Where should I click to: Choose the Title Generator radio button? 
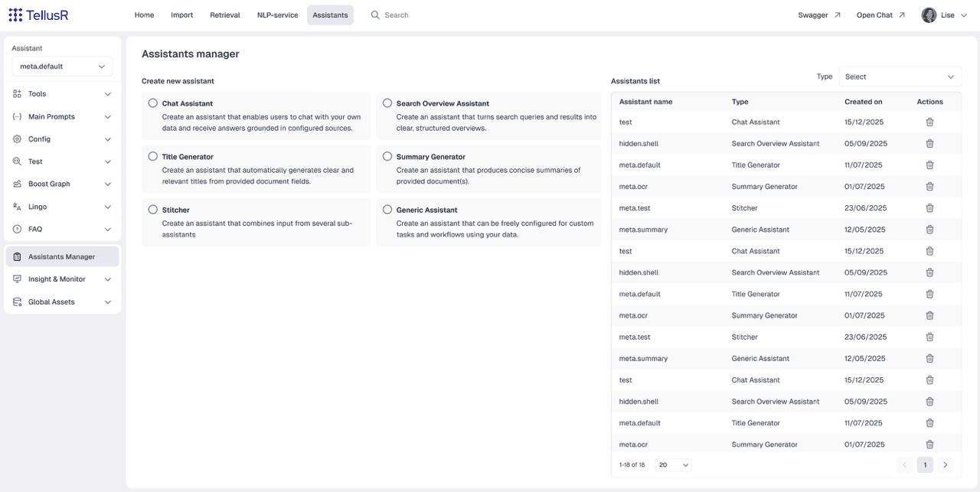coord(153,156)
